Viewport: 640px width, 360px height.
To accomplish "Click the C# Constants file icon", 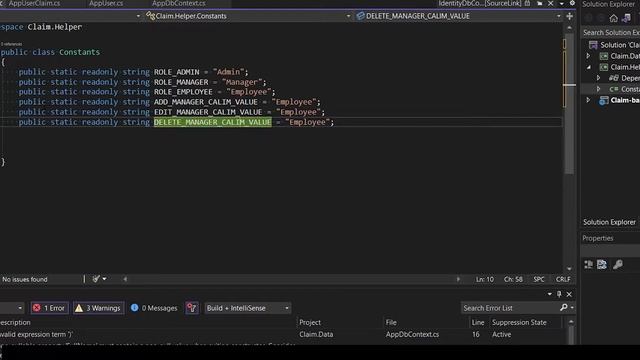I will pos(613,89).
